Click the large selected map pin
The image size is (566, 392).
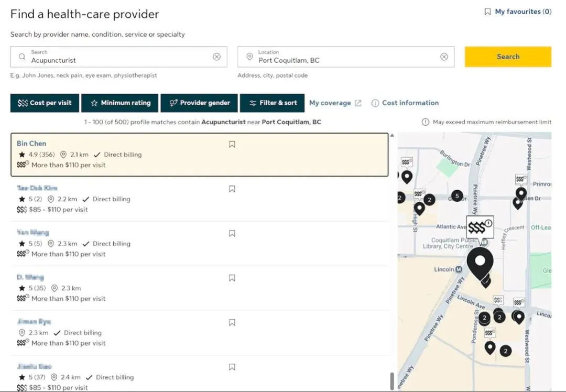(x=480, y=262)
